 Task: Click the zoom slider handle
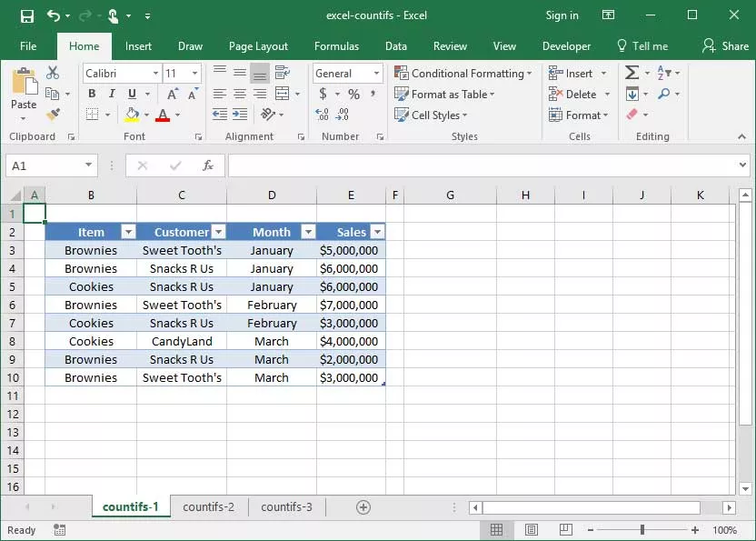642,530
